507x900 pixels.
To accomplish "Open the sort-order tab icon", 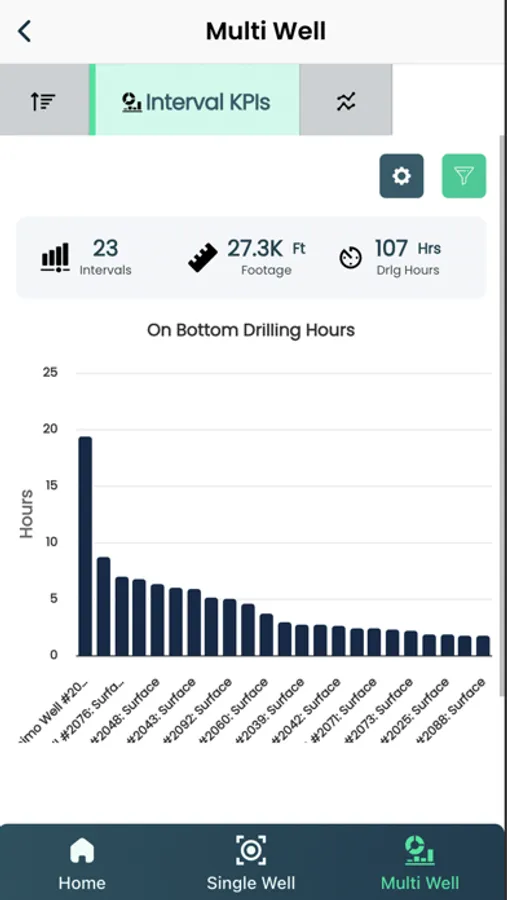I will [44, 101].
